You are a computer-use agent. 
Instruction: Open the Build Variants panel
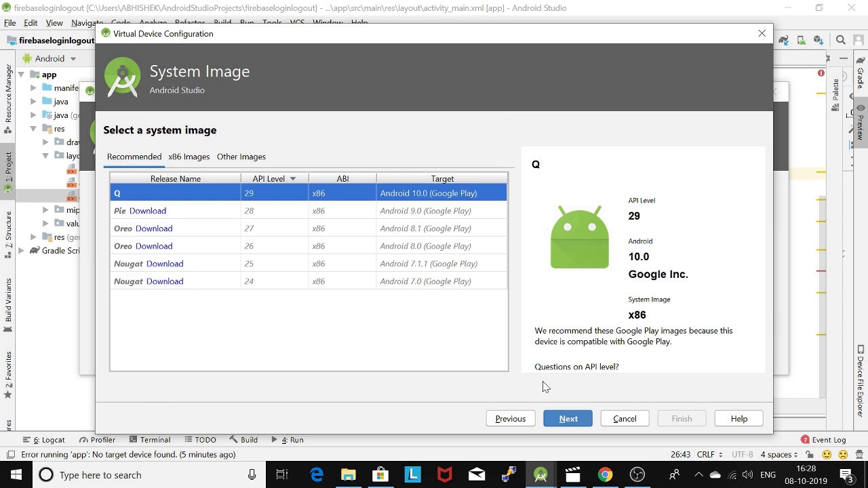pyautogui.click(x=8, y=305)
